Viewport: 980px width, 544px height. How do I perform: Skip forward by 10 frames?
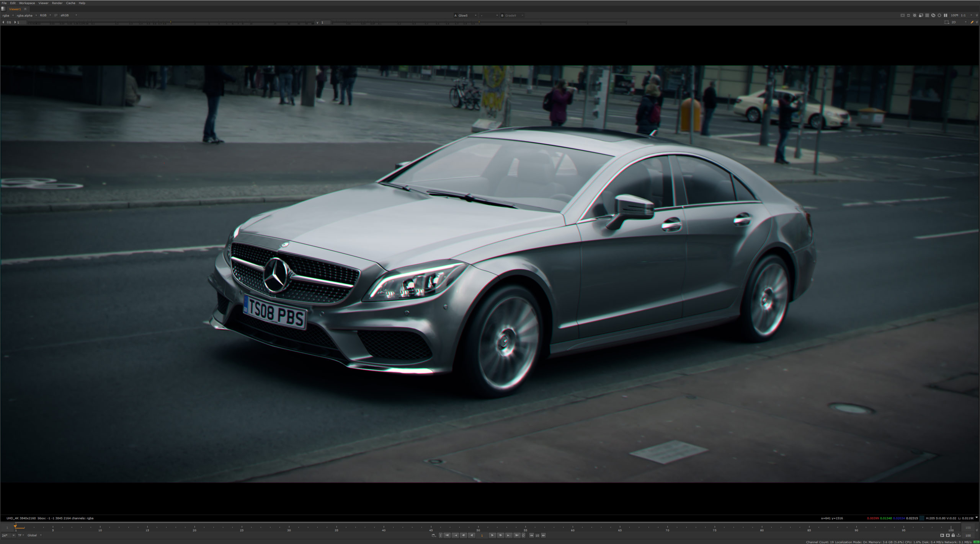tap(543, 535)
